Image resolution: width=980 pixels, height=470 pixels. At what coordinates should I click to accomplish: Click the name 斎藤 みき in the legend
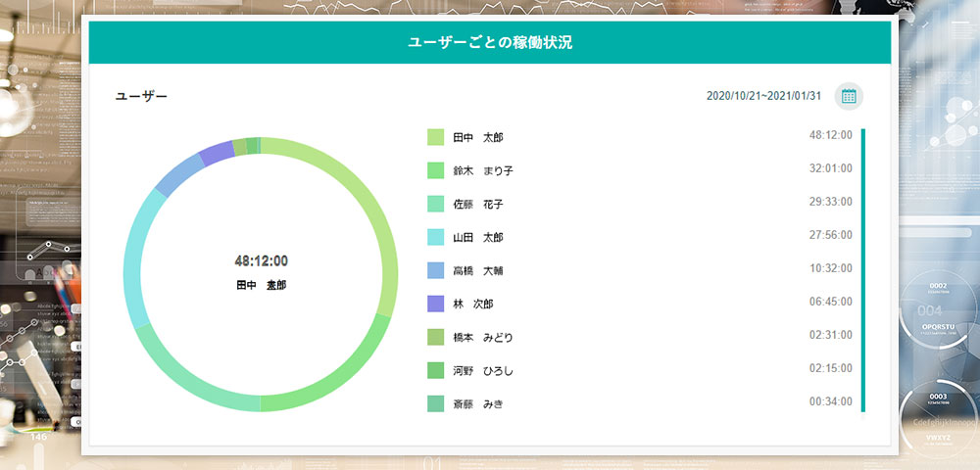(x=478, y=404)
